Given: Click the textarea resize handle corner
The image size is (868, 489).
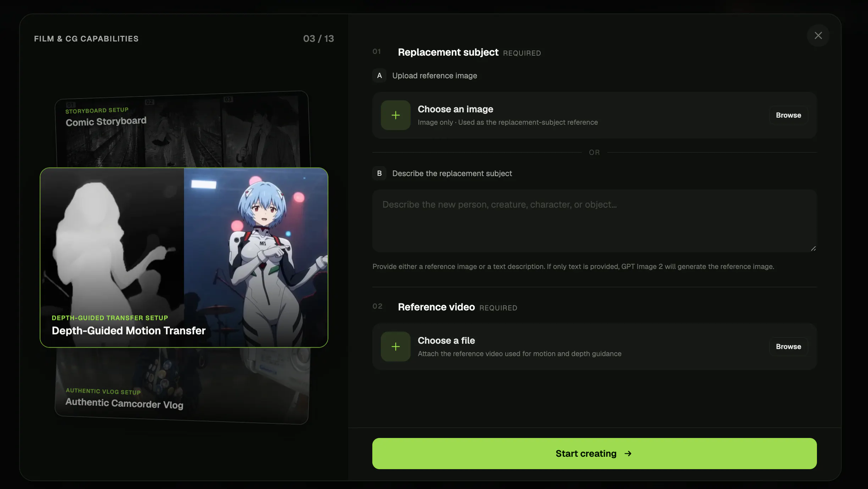Looking at the screenshot, I should click(813, 248).
